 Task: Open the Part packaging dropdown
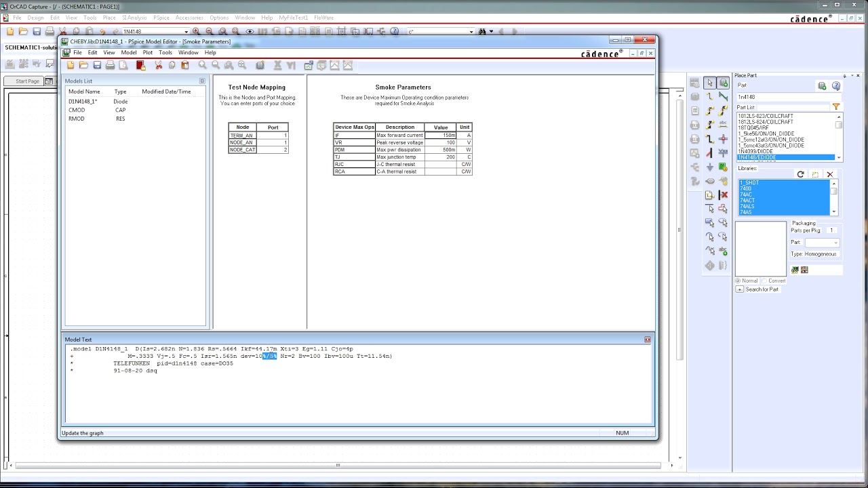pyautogui.click(x=835, y=243)
